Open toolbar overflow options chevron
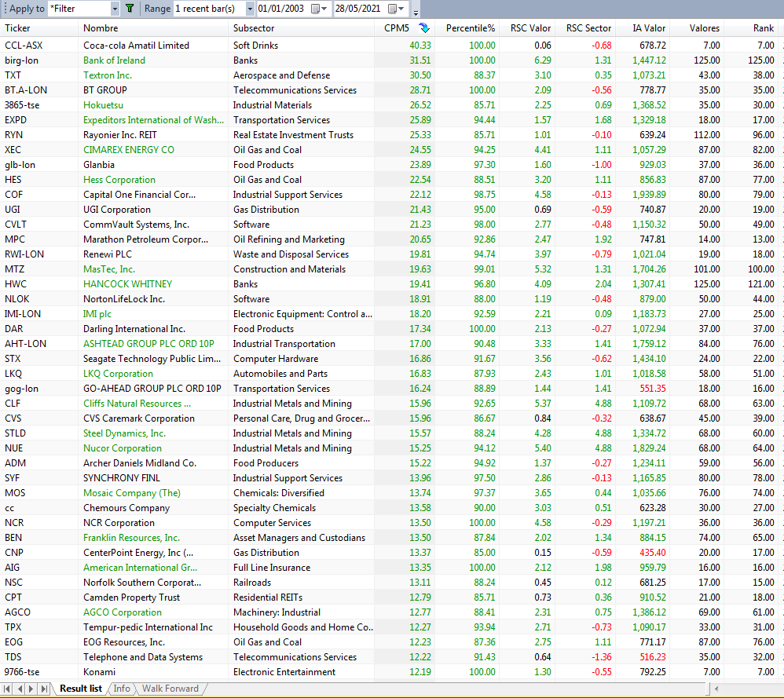 tap(416, 12)
